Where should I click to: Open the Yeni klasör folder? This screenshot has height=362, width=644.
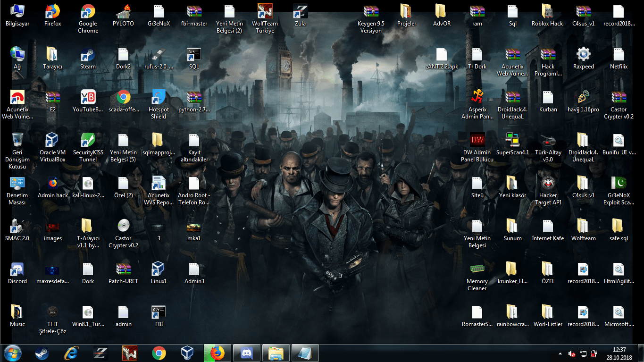click(512, 187)
